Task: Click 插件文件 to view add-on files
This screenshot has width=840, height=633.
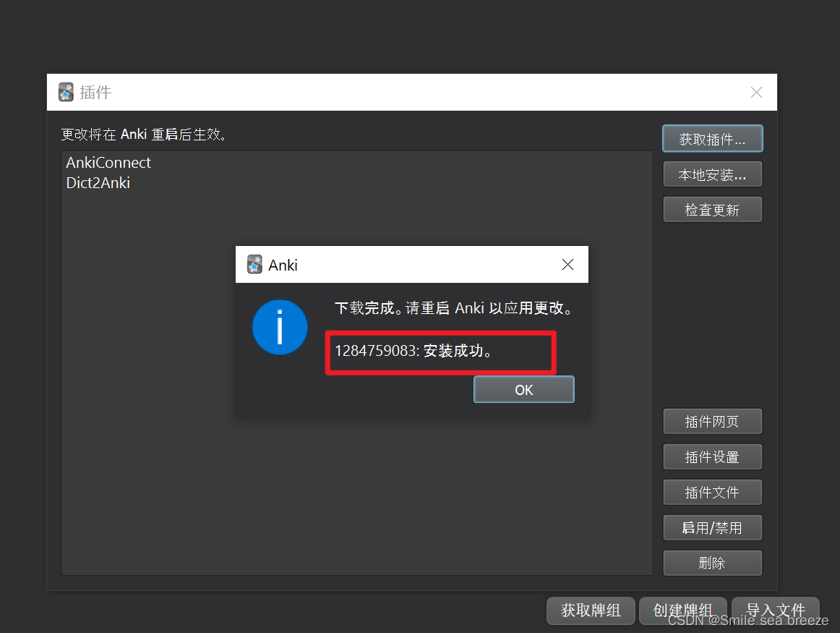Action: pyautogui.click(x=712, y=492)
